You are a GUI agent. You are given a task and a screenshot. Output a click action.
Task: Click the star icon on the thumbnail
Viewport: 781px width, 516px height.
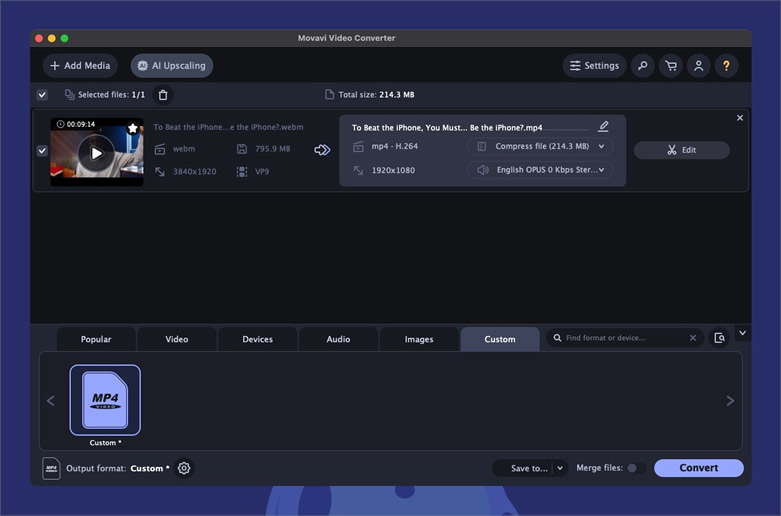[133, 129]
